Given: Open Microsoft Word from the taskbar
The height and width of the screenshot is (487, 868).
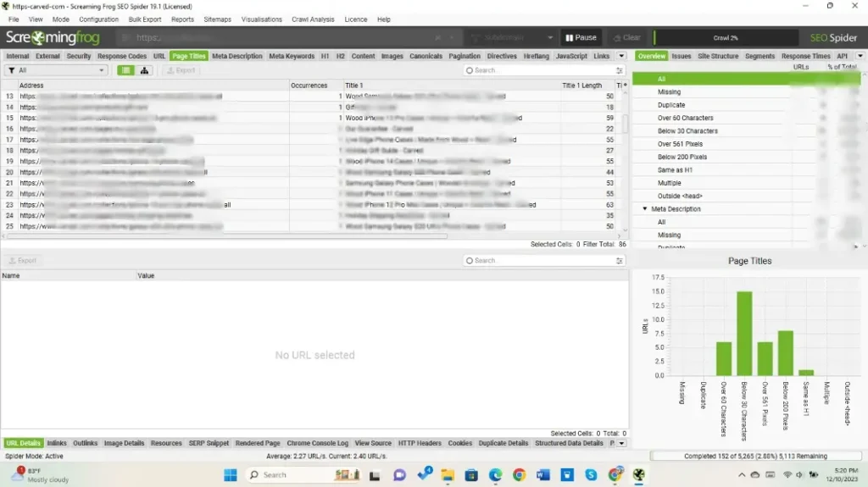Looking at the screenshot, I should click(x=542, y=475).
